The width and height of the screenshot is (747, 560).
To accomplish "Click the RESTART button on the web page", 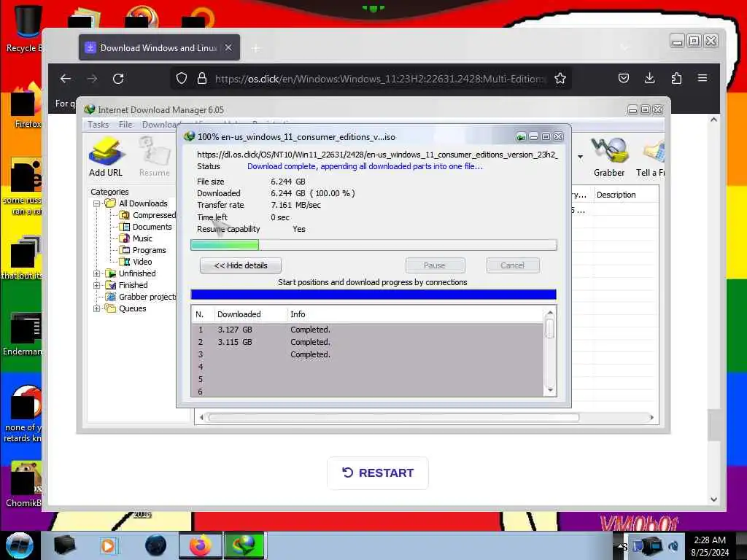I will point(378,472).
